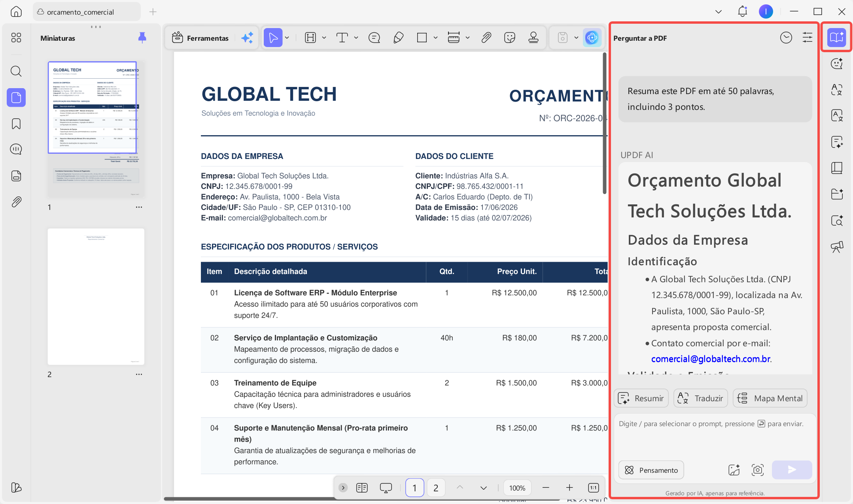Open the chat history clock icon

click(x=786, y=38)
